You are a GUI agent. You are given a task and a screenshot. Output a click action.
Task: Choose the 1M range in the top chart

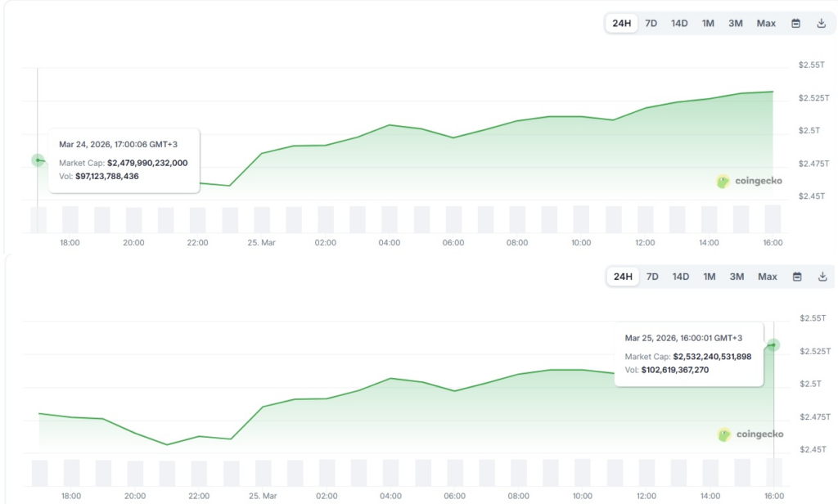click(x=708, y=23)
